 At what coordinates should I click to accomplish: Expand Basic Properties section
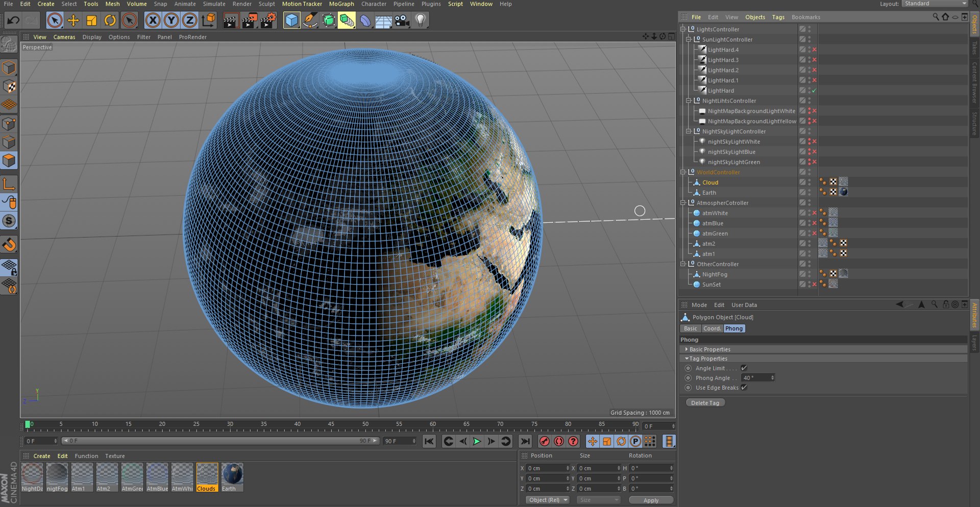pos(709,350)
